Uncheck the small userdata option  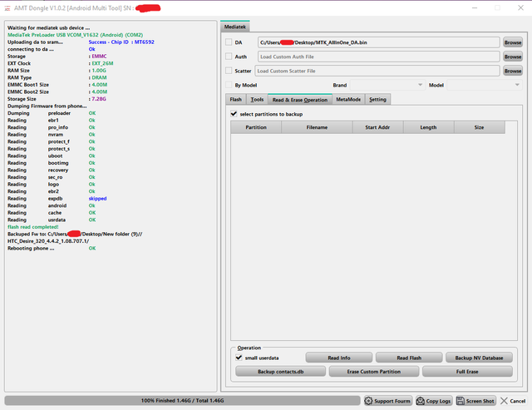click(239, 358)
